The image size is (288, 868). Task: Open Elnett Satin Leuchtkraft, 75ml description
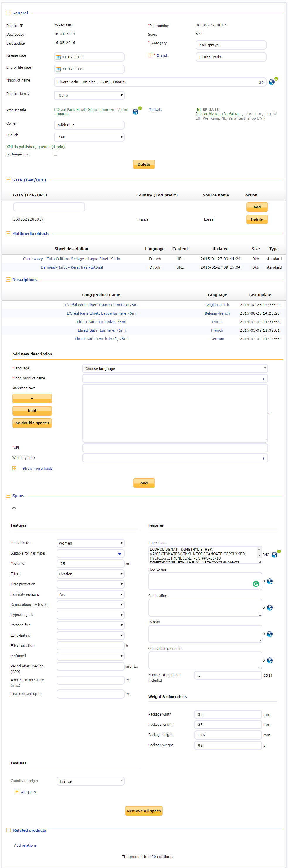tap(101, 339)
